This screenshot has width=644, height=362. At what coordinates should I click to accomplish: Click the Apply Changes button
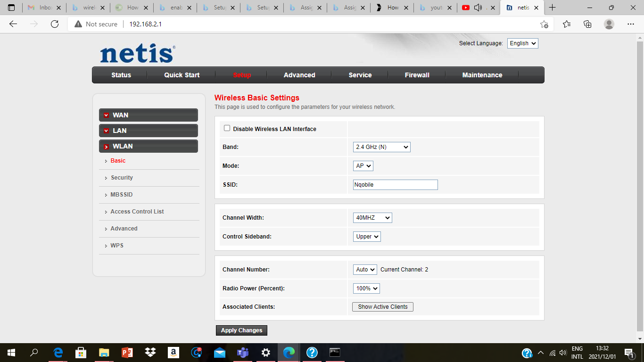tap(241, 330)
